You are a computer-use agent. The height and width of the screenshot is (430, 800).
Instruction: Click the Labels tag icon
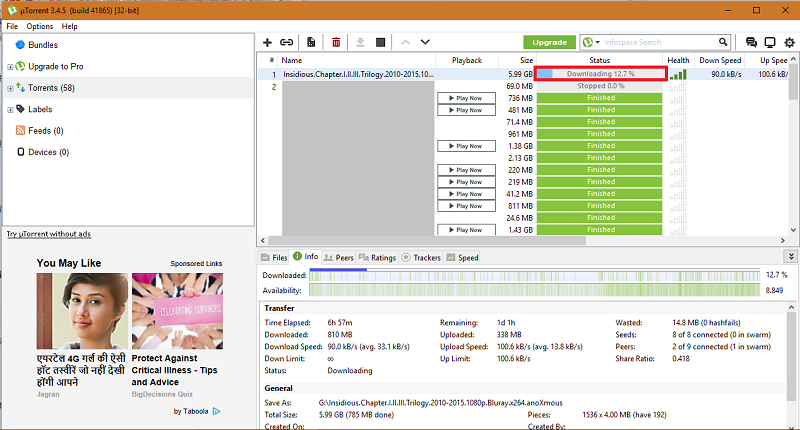tap(20, 109)
